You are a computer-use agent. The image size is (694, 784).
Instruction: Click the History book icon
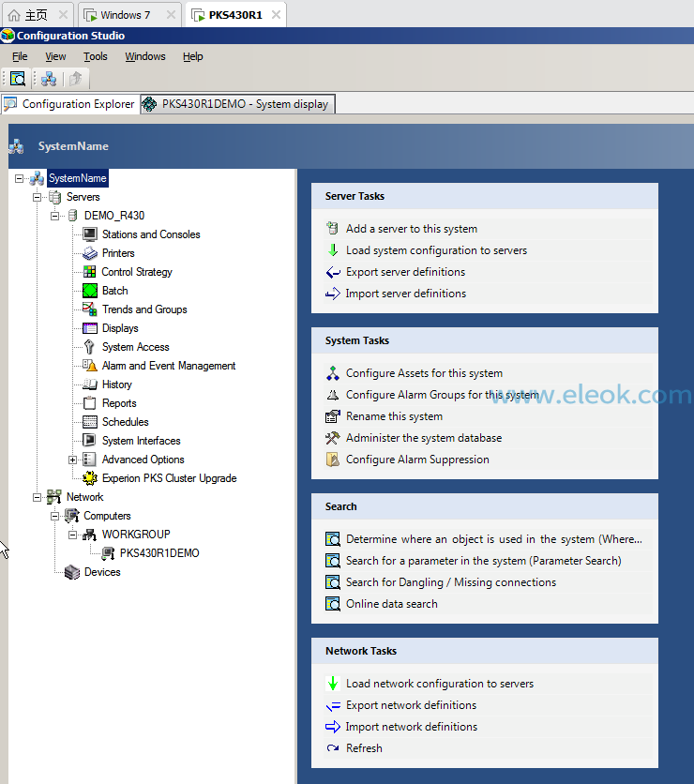point(90,384)
